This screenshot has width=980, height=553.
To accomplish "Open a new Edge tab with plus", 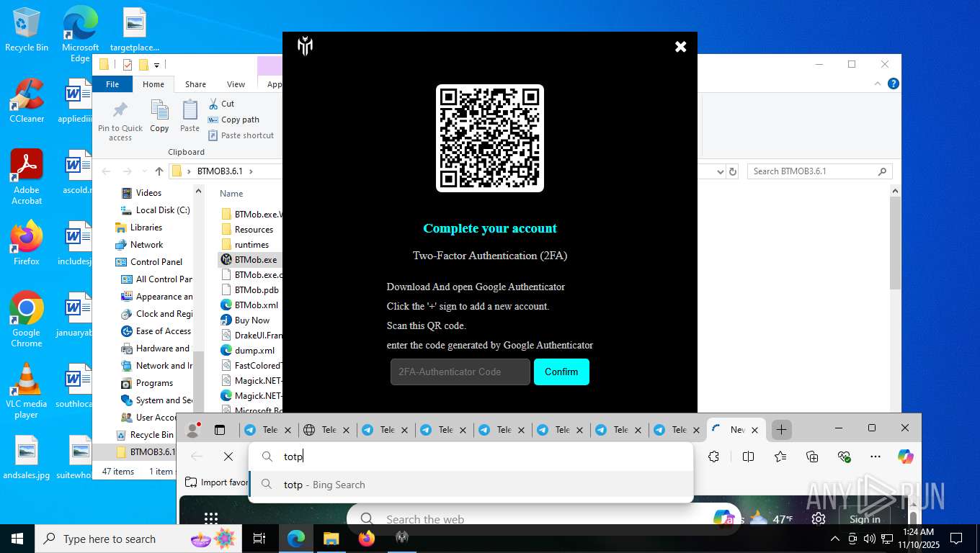I will coord(781,430).
